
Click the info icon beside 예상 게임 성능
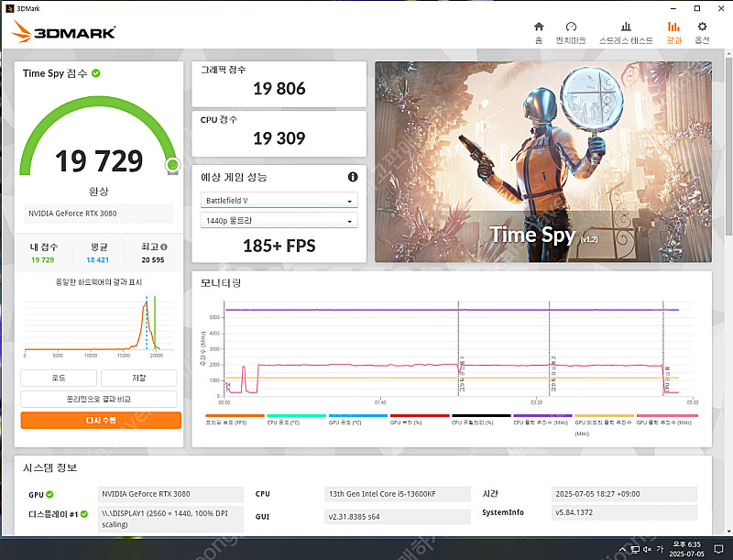click(x=353, y=177)
